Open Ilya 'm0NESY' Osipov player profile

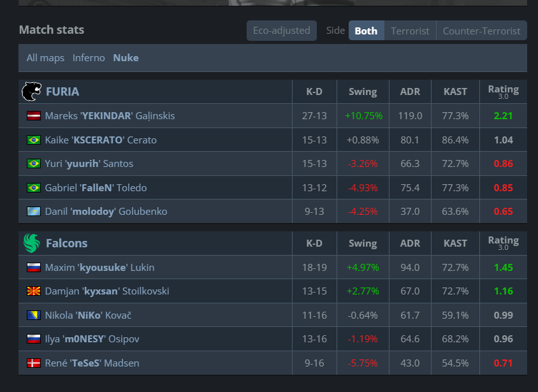(x=92, y=339)
